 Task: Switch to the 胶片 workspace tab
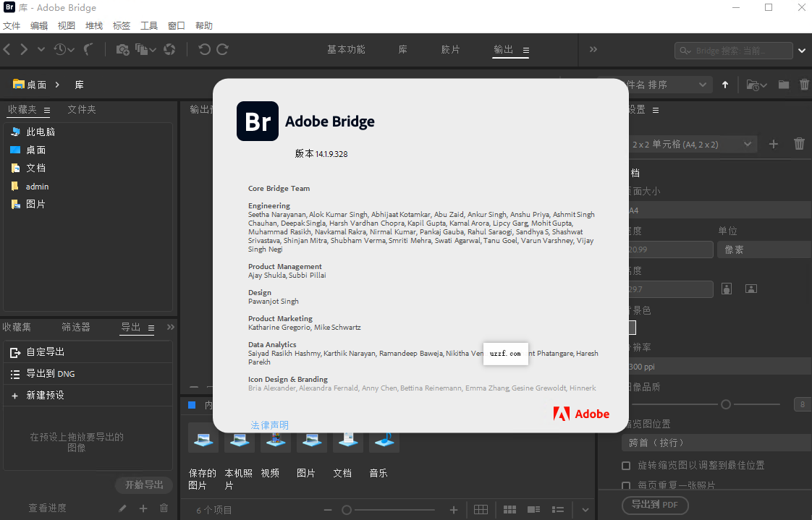450,49
